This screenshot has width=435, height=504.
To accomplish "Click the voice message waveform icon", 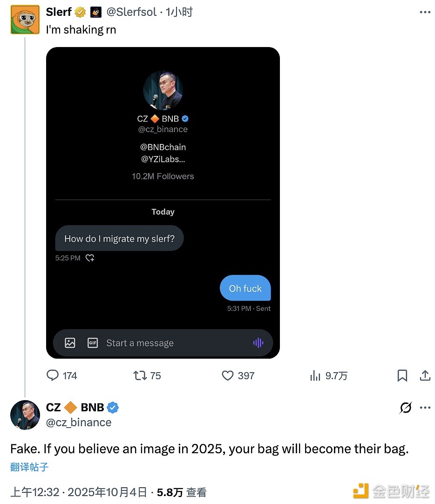I will [258, 343].
